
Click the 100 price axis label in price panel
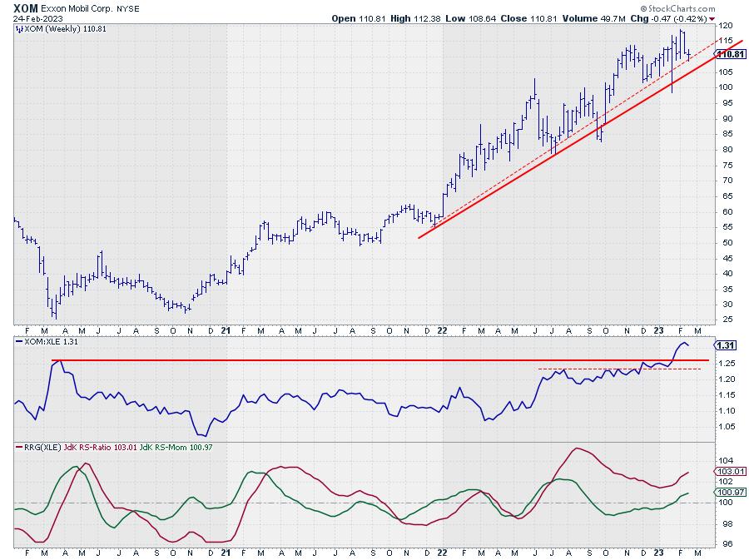click(x=725, y=87)
